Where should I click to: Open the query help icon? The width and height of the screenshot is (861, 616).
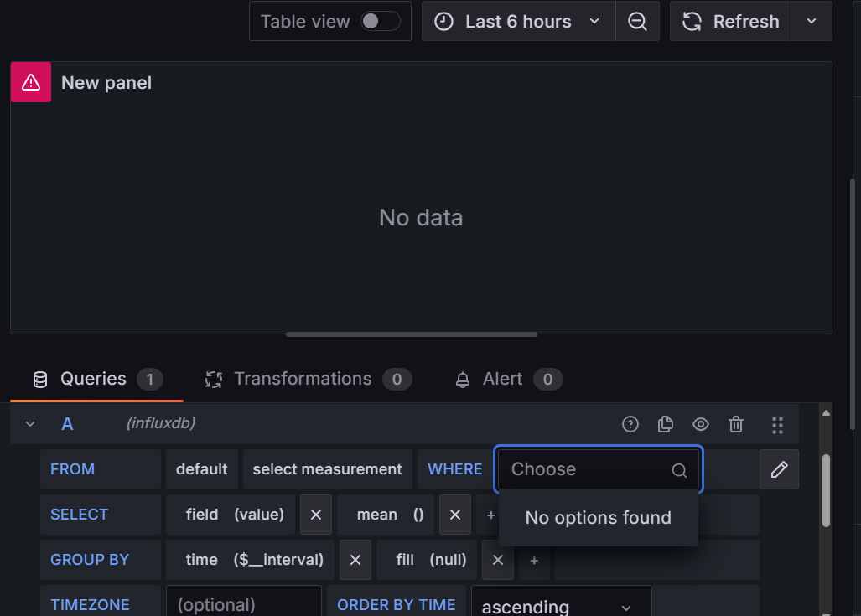(630, 424)
